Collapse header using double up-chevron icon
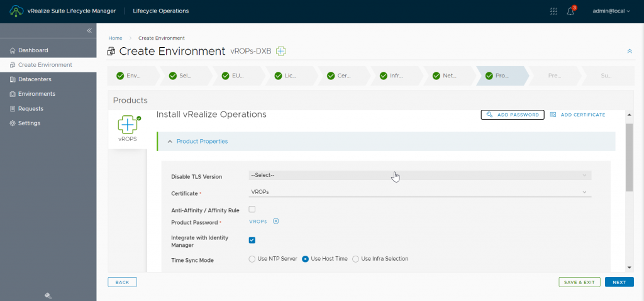Image resolution: width=644 pixels, height=301 pixels. point(630,52)
